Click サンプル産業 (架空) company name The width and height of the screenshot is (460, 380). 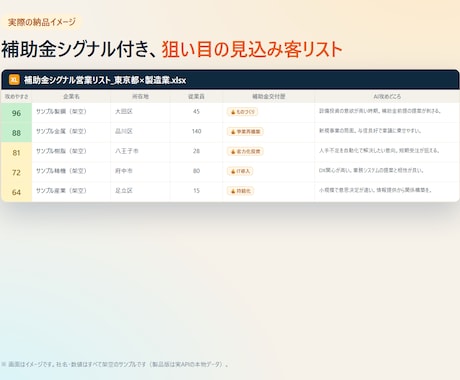click(61, 191)
